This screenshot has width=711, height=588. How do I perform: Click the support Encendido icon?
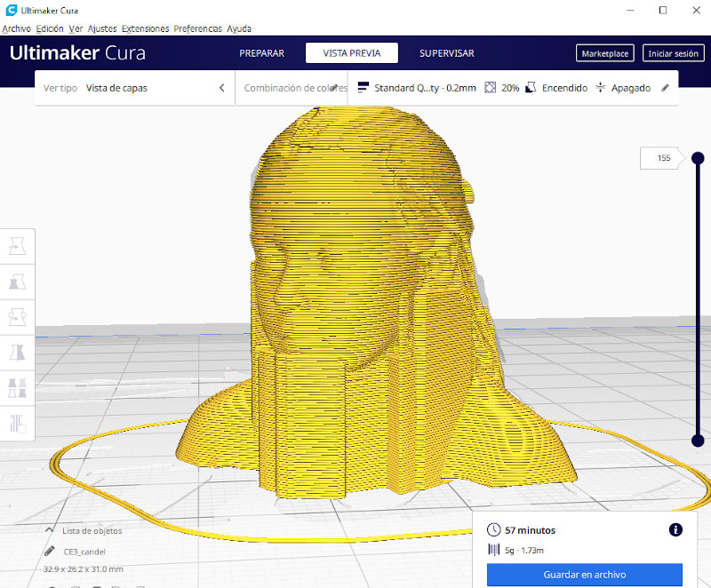531,87
